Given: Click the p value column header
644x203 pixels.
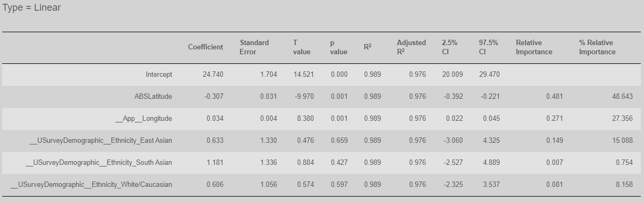Looking at the screenshot, I should click(x=339, y=47).
